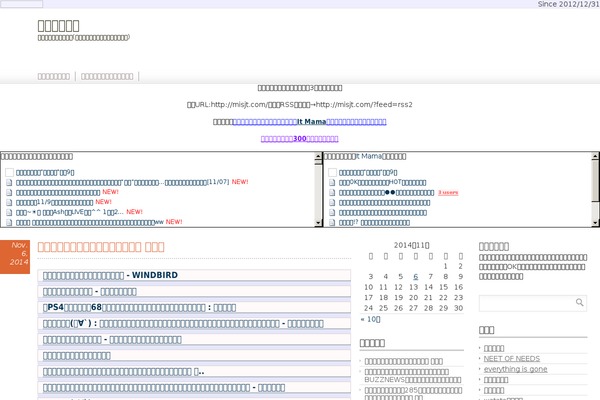Viewport: 600px width, 400px height.
Task: Click calendar date 30
Action: click(x=458, y=308)
